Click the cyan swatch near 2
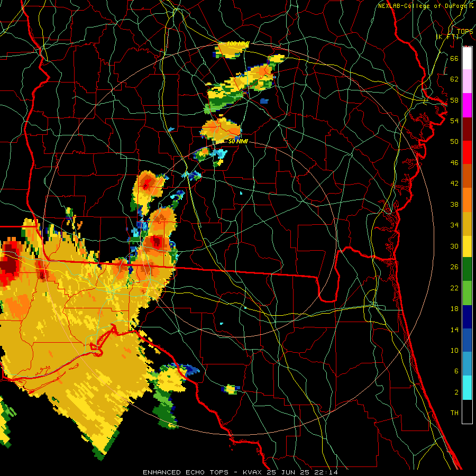 (467, 388)
